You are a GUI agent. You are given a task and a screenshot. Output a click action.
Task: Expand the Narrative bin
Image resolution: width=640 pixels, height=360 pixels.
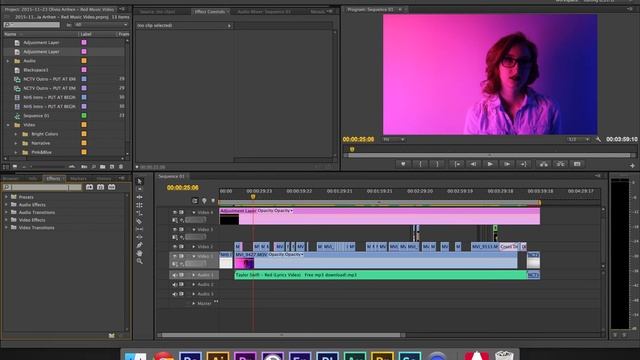coord(16,143)
